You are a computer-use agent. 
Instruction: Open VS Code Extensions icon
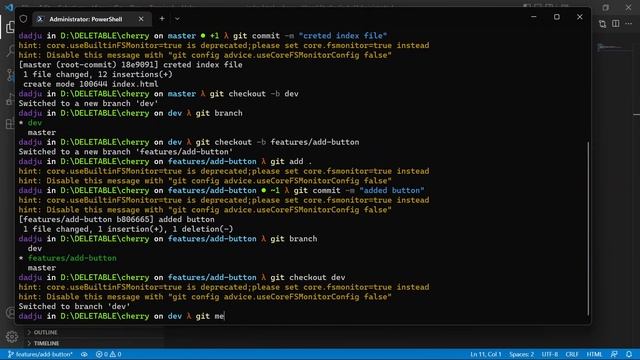pyautogui.click(x=9, y=123)
